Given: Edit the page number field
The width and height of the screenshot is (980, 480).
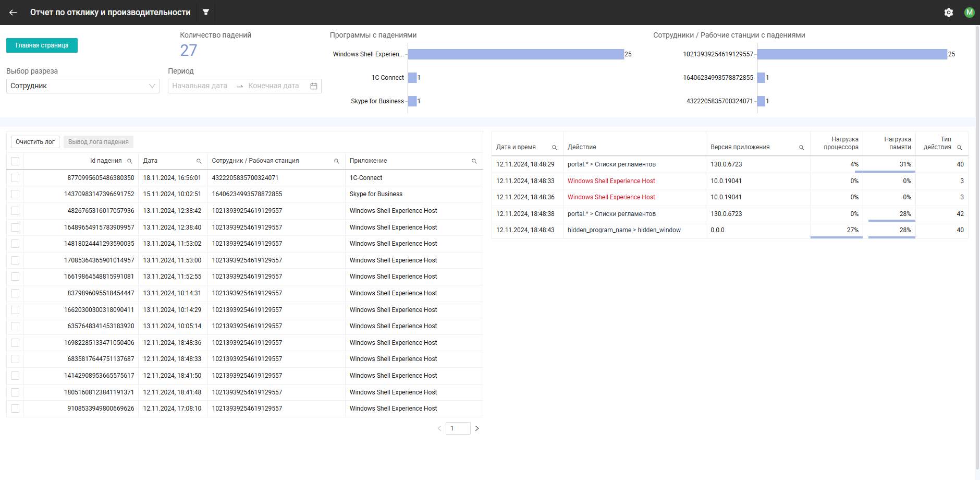Looking at the screenshot, I should (458, 428).
